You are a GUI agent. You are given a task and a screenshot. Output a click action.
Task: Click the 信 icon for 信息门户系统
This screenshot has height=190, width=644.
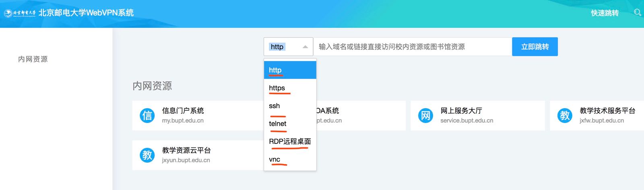point(147,115)
